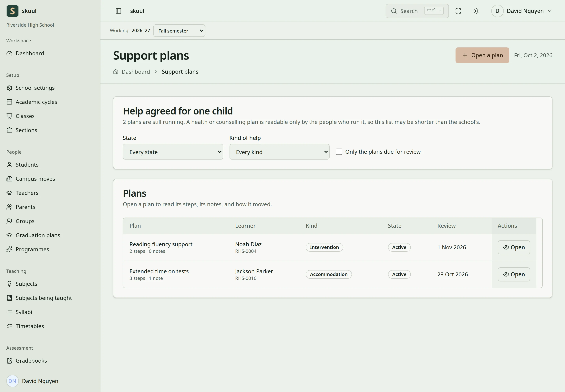Open the 'Every kind' help dropdown

(x=280, y=152)
